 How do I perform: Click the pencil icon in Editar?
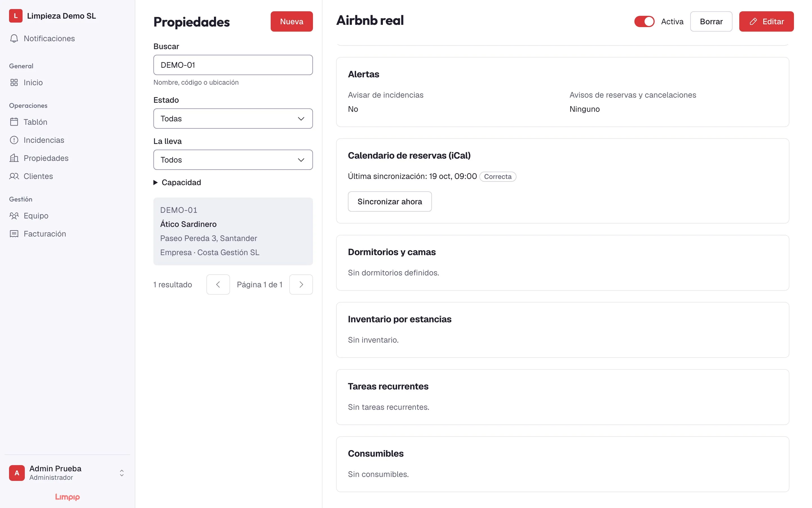753,21
